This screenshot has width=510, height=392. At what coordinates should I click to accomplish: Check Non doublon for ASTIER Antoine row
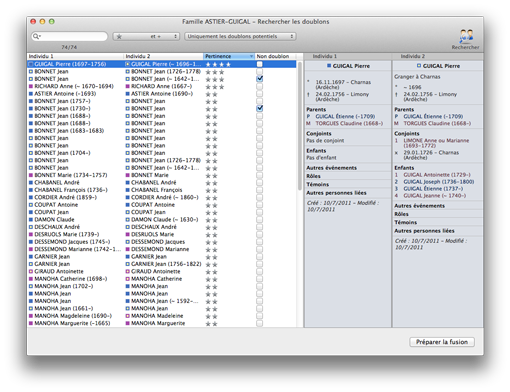point(260,94)
